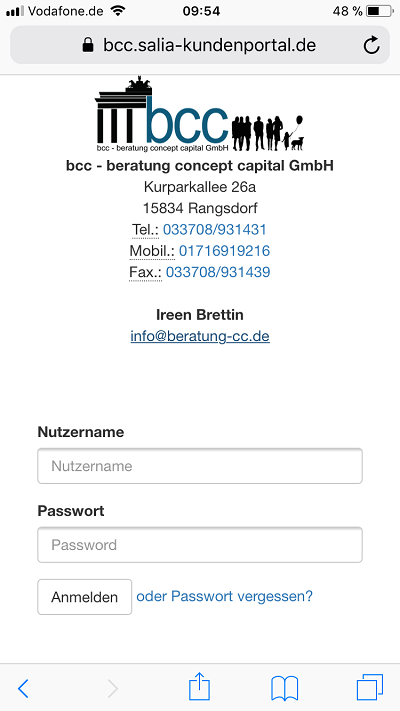The height and width of the screenshot is (711, 400).
Task: Tap the bcc company logo image
Action: 200,114
